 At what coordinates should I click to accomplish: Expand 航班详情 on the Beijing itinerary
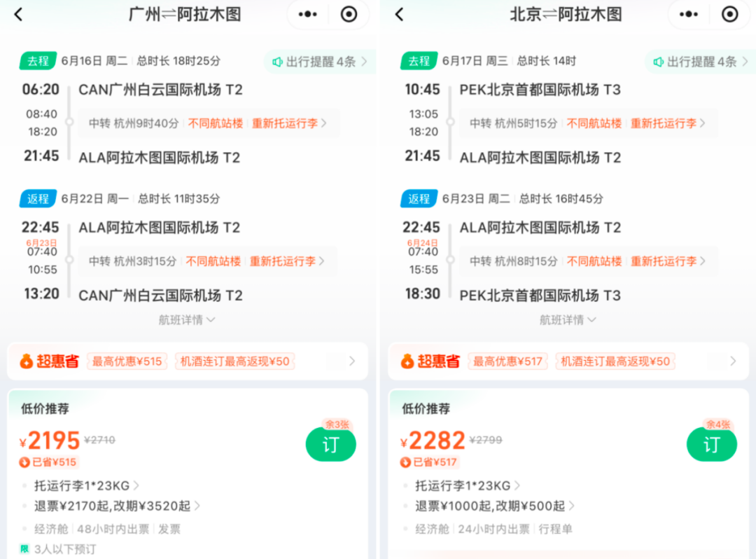click(x=568, y=319)
